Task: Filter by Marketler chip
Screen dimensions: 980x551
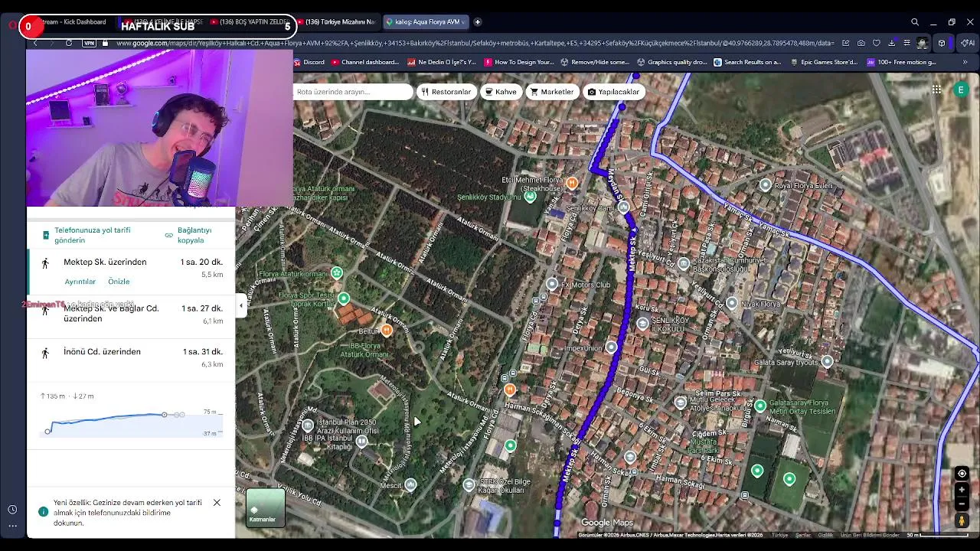Action: coord(551,92)
